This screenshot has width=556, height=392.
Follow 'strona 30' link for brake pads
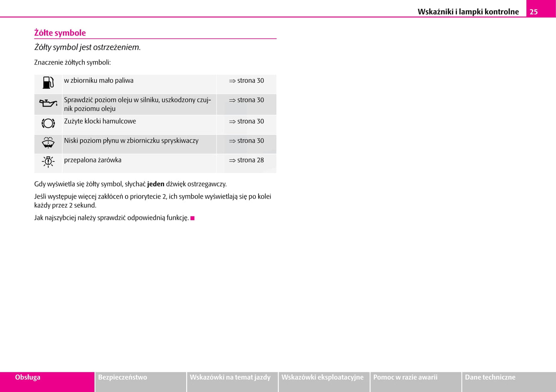pyautogui.click(x=247, y=122)
